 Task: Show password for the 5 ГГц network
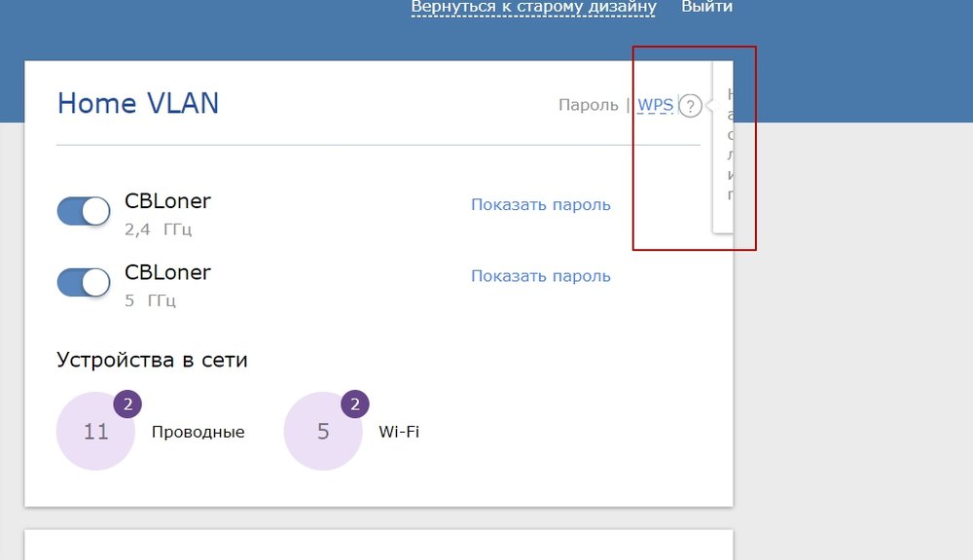pos(540,276)
